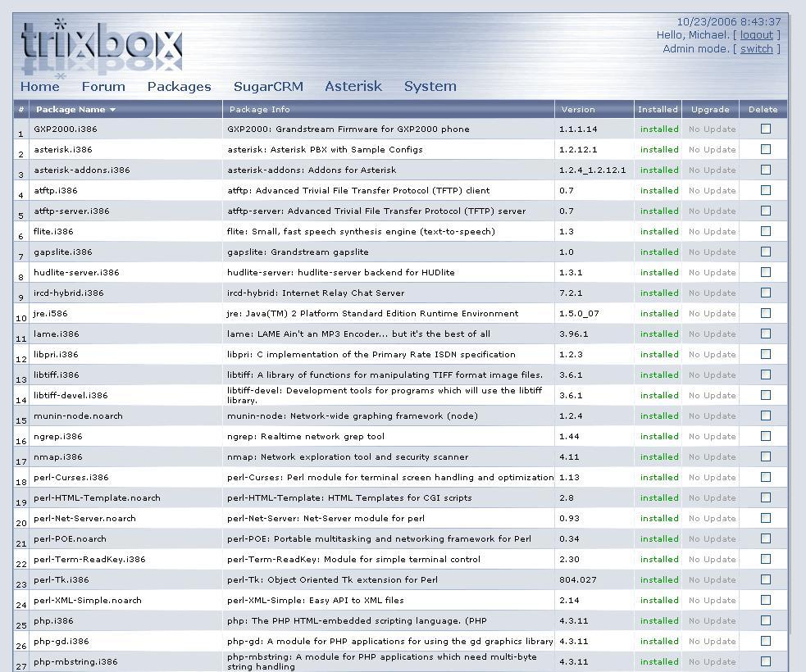The height and width of the screenshot is (672, 806).
Task: Click the switch admin mode link
Action: pos(756,49)
